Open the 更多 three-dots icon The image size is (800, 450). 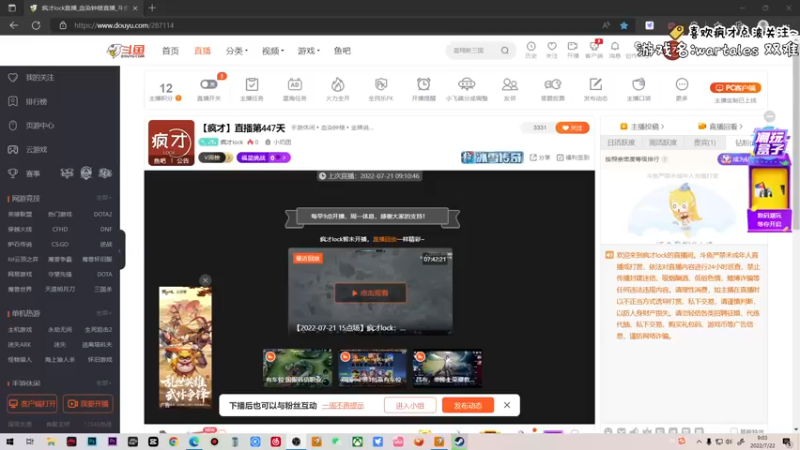tap(682, 84)
